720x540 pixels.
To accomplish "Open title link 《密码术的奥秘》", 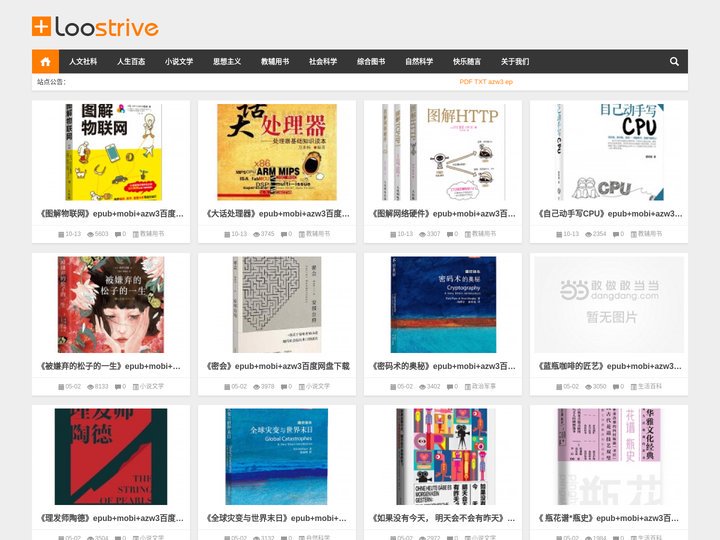I will (443, 366).
